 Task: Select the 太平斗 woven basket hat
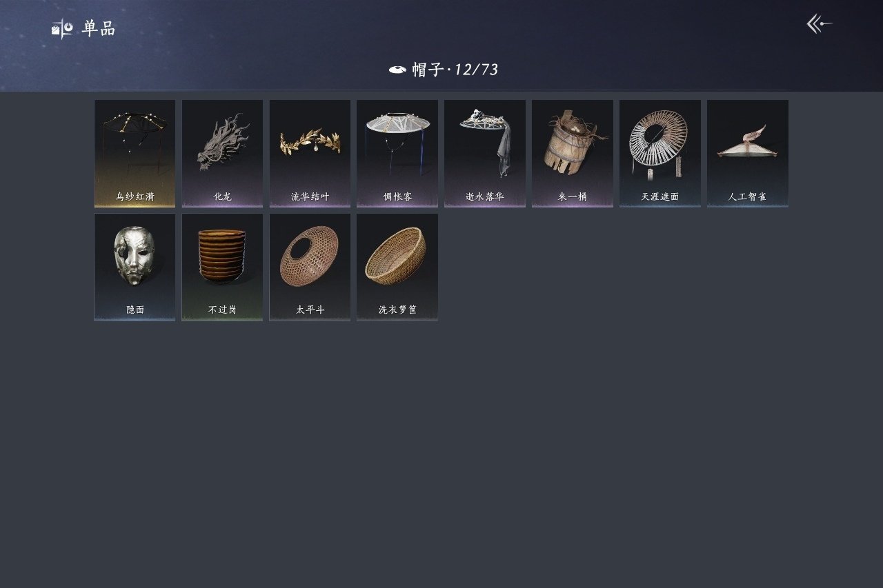310,267
